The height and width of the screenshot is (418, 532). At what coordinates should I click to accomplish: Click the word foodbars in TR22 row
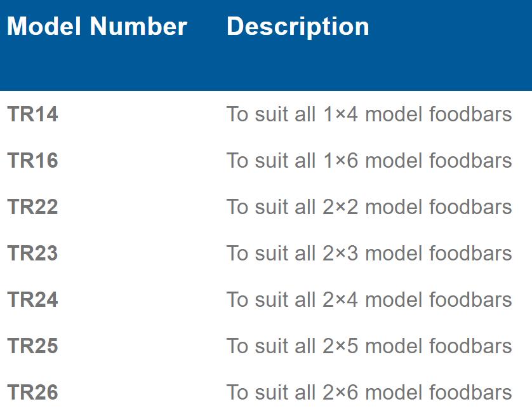[x=470, y=208]
